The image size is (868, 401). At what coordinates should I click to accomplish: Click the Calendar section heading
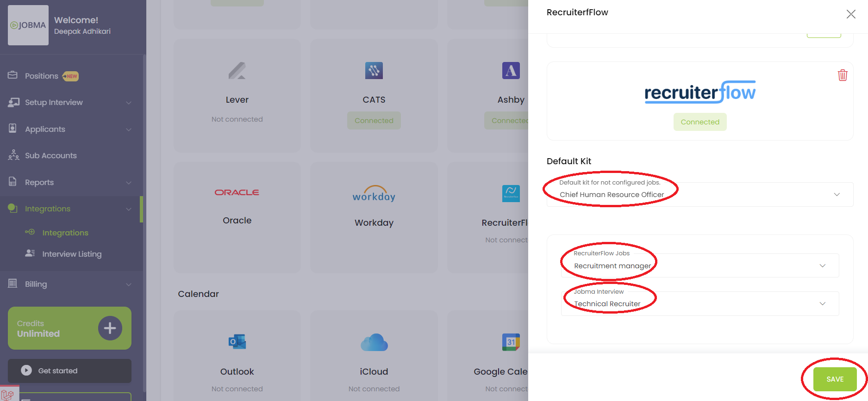(198, 294)
